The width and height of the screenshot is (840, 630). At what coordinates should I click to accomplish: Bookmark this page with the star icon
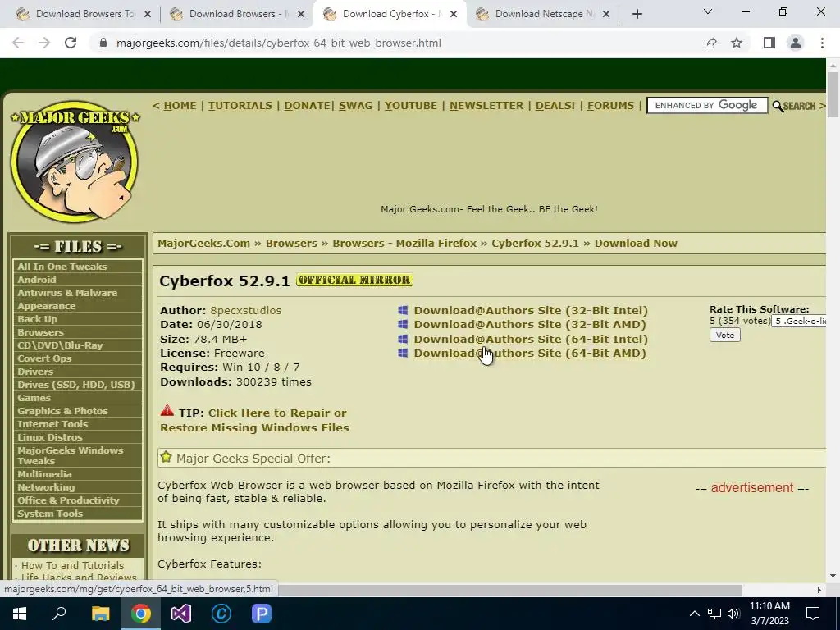(737, 43)
